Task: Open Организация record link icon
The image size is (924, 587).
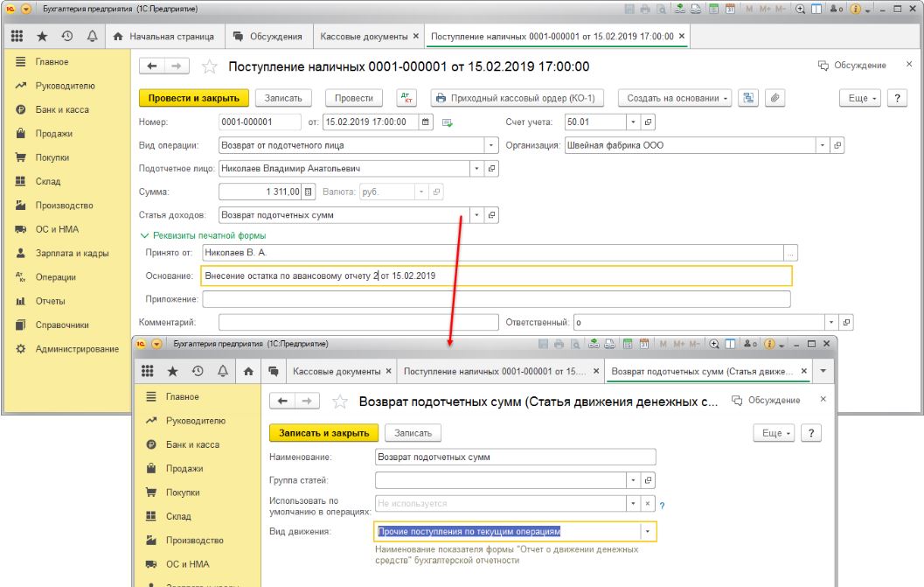Action: pos(837,145)
